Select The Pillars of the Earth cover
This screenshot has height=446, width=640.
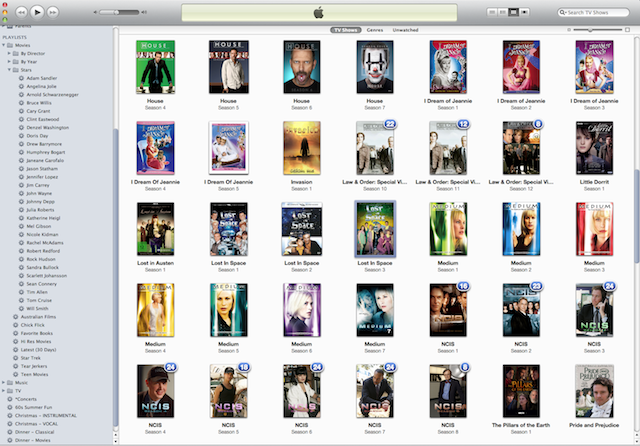coord(521,391)
